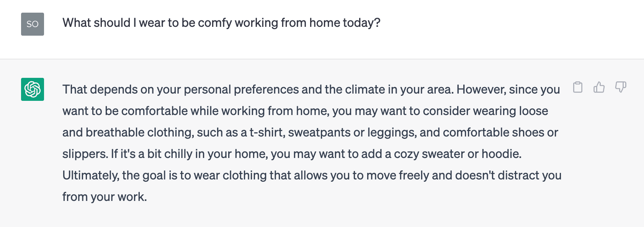Screen dimensions: 644x227
Task: Give the response a thumbs up
Action: pyautogui.click(x=599, y=87)
